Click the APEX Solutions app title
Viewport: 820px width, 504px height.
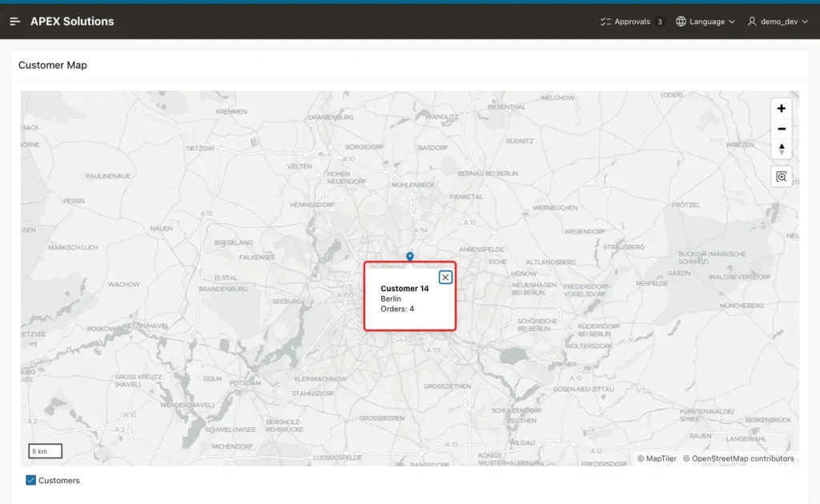tap(72, 22)
